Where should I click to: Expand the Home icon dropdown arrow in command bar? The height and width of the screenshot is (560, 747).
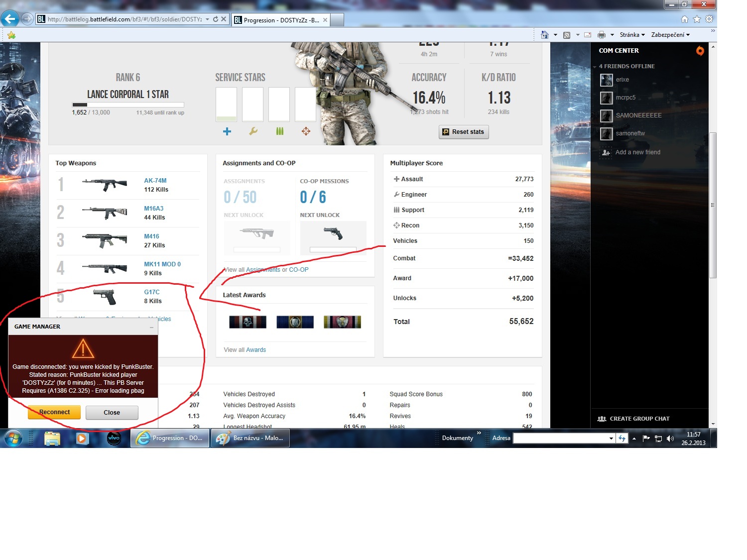click(555, 35)
